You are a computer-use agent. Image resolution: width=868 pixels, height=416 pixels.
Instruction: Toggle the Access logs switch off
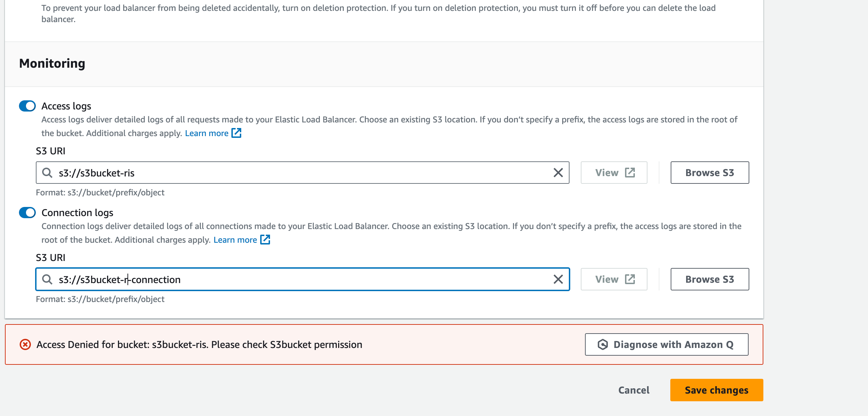pos(27,106)
